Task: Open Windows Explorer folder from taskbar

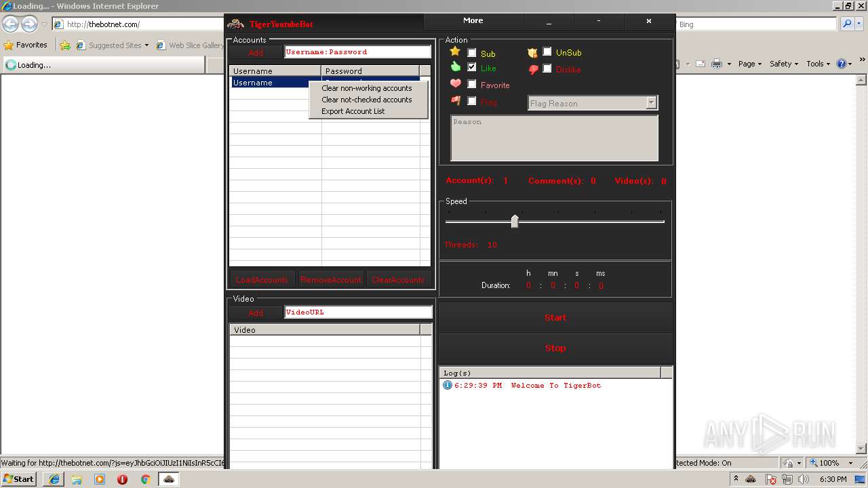Action: [77, 479]
